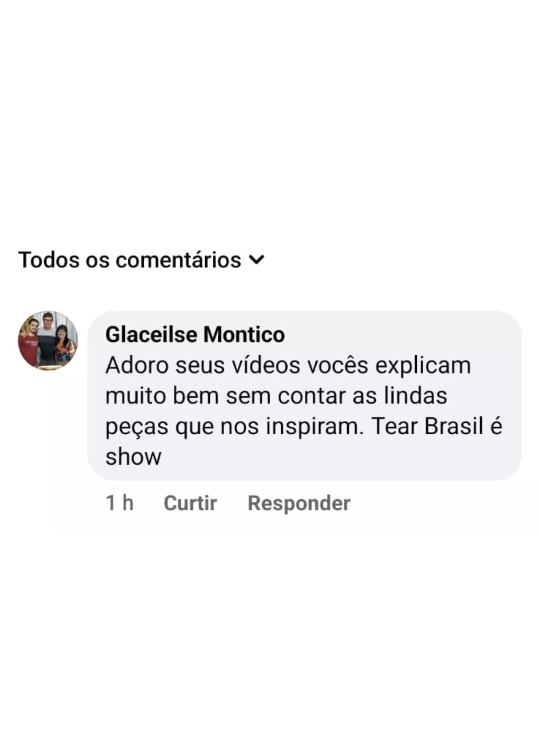Image resolution: width=540 pixels, height=756 pixels.
Task: Select the 1 h comment timestamp
Action: pyautogui.click(x=119, y=503)
